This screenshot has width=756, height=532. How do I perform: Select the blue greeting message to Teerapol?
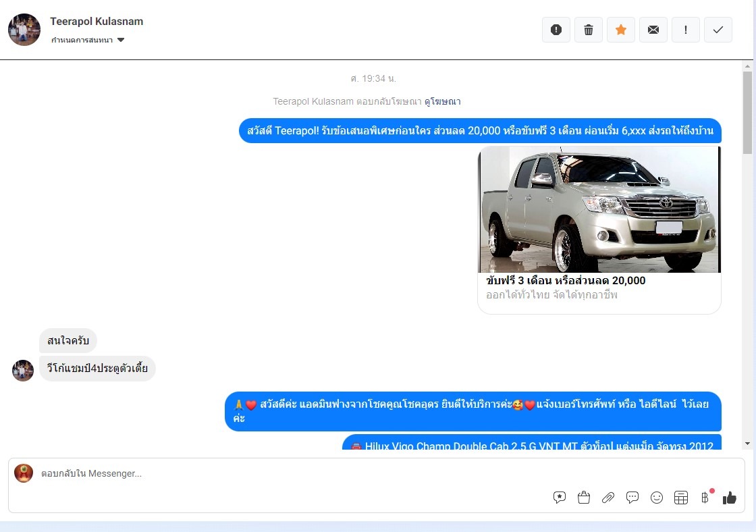(x=480, y=131)
